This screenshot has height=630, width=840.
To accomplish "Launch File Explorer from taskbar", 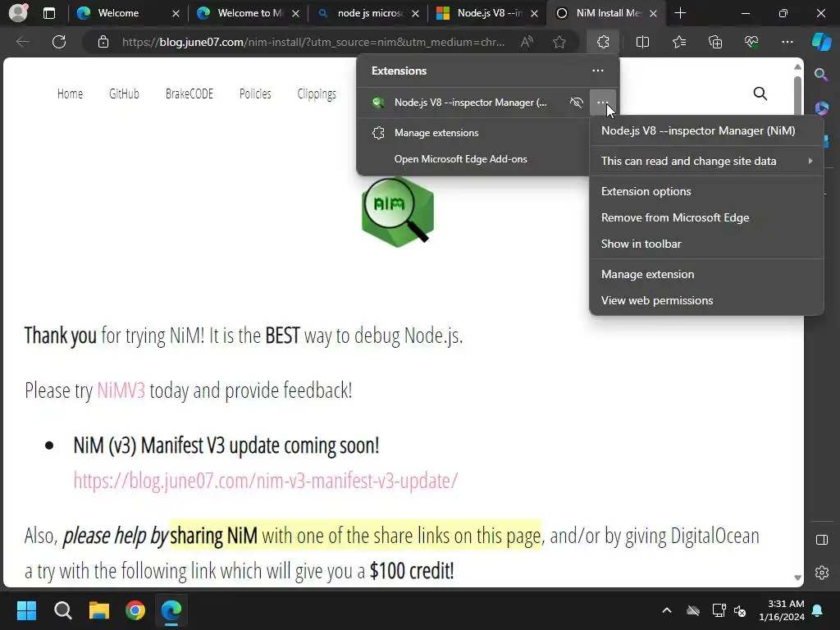I will [x=99, y=610].
